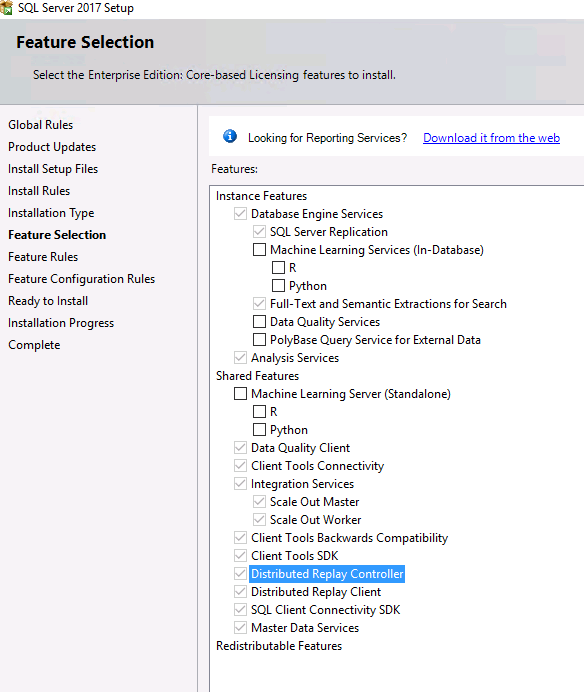
Task: Select the Scale Out Master label
Action: pos(315,502)
